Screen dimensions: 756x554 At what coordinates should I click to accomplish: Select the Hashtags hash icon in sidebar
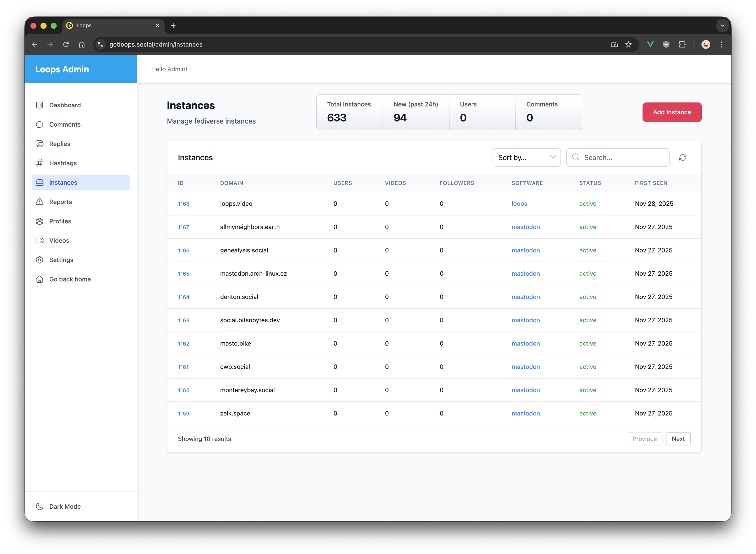[40, 163]
